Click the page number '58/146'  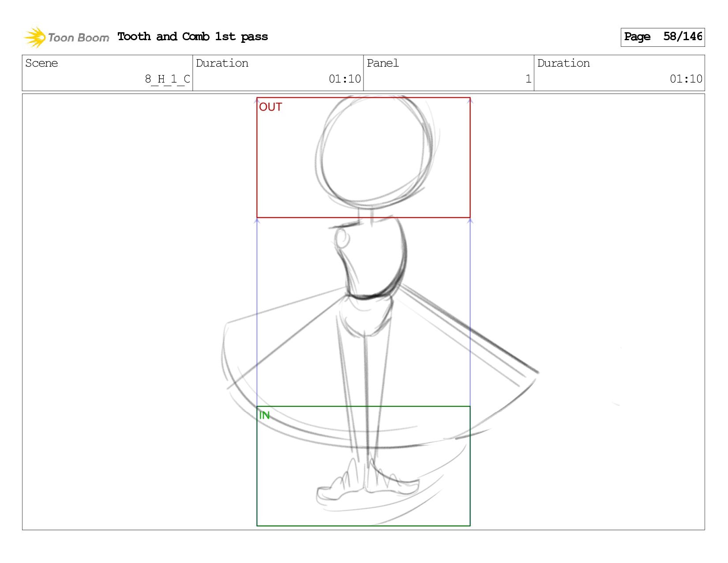[683, 36]
